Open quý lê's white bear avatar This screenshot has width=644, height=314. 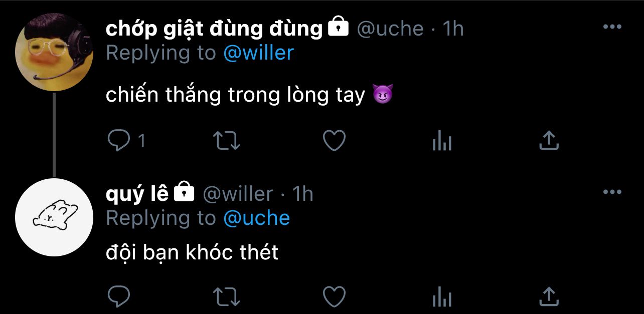coord(55,217)
